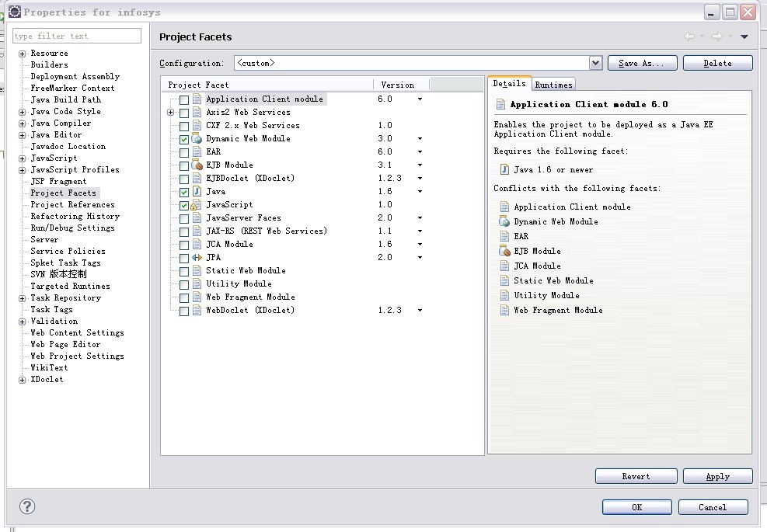The image size is (767, 532).
Task: Open the Configuration dropdown list
Action: pyautogui.click(x=595, y=63)
